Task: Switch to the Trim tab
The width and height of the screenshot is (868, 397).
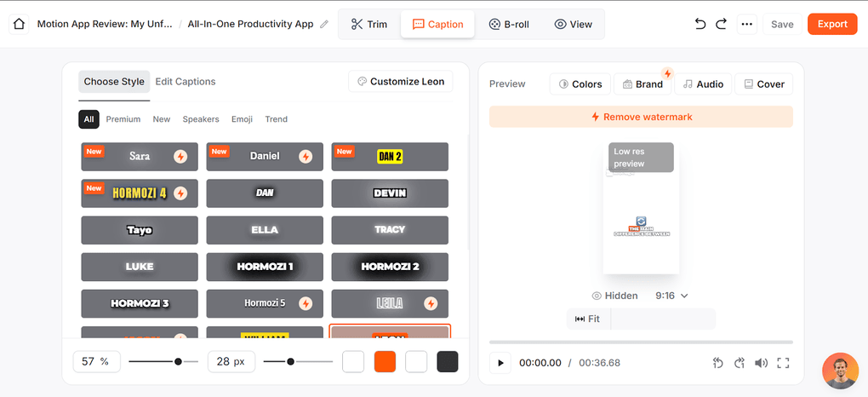Action: [x=368, y=25]
